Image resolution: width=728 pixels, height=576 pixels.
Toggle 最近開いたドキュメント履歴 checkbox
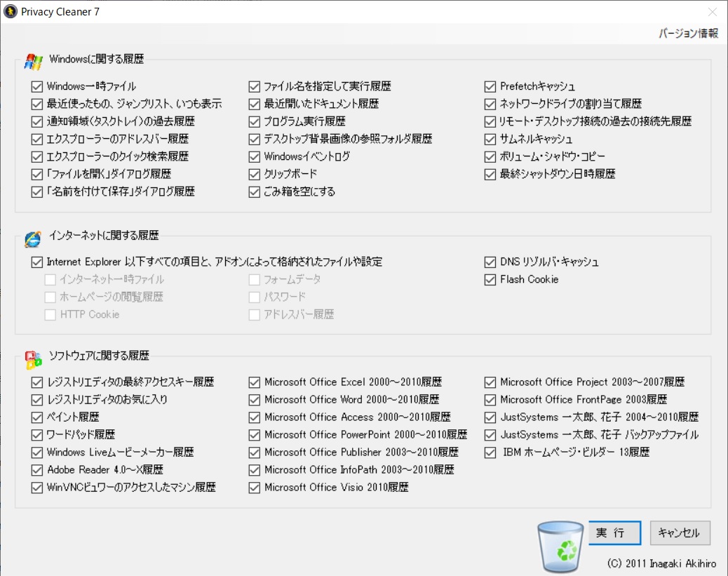coord(254,104)
